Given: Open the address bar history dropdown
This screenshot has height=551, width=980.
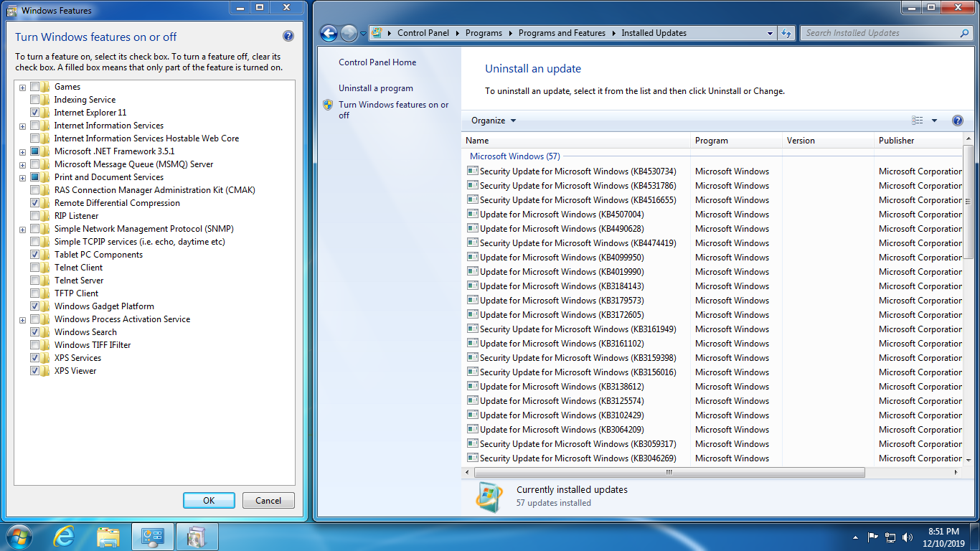Looking at the screenshot, I should click(x=770, y=33).
